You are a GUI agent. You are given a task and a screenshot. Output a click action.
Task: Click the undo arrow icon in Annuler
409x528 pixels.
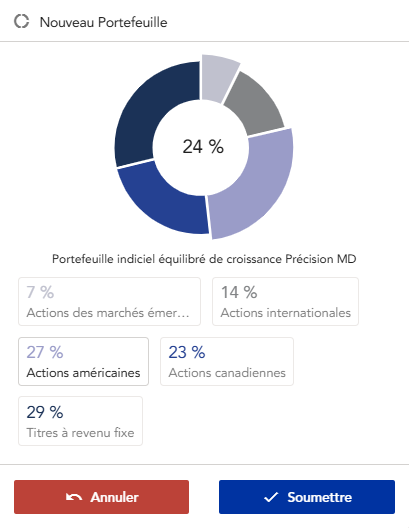pos(74,497)
